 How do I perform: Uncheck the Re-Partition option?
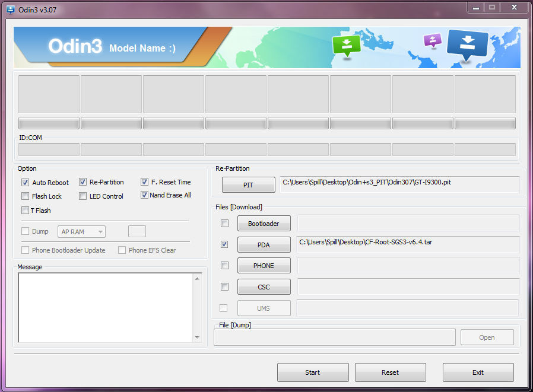click(83, 182)
